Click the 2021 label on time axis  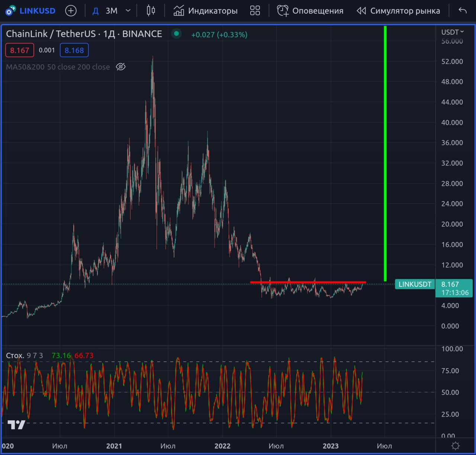(114, 446)
